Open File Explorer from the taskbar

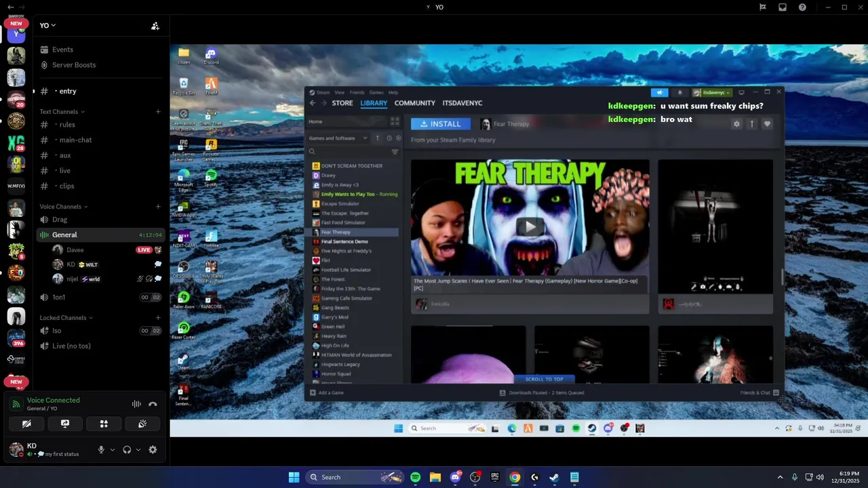pyautogui.click(x=435, y=477)
